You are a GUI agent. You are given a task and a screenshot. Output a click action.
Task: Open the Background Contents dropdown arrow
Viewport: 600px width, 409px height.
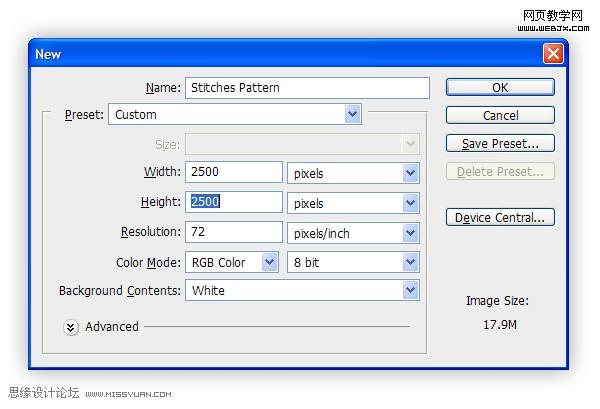point(411,290)
